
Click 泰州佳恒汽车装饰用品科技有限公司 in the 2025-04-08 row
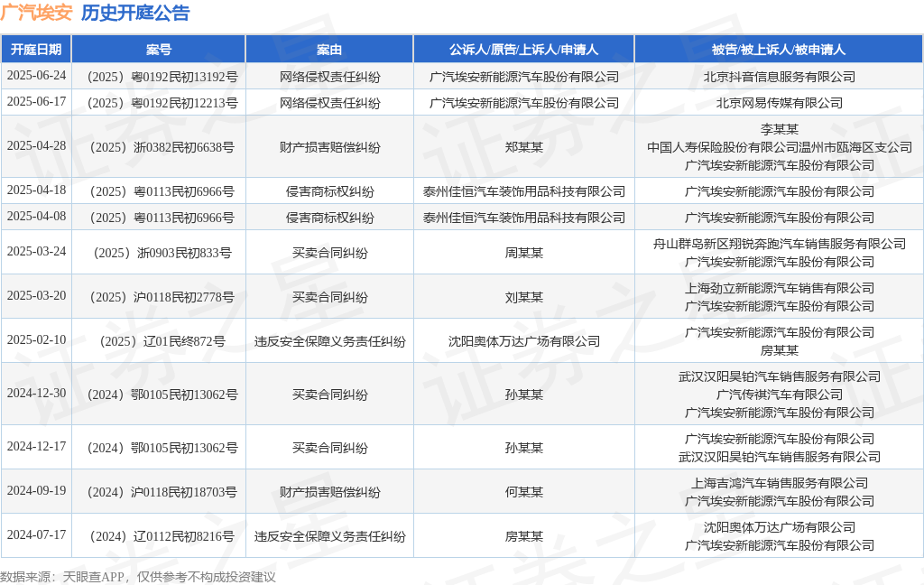524,218
